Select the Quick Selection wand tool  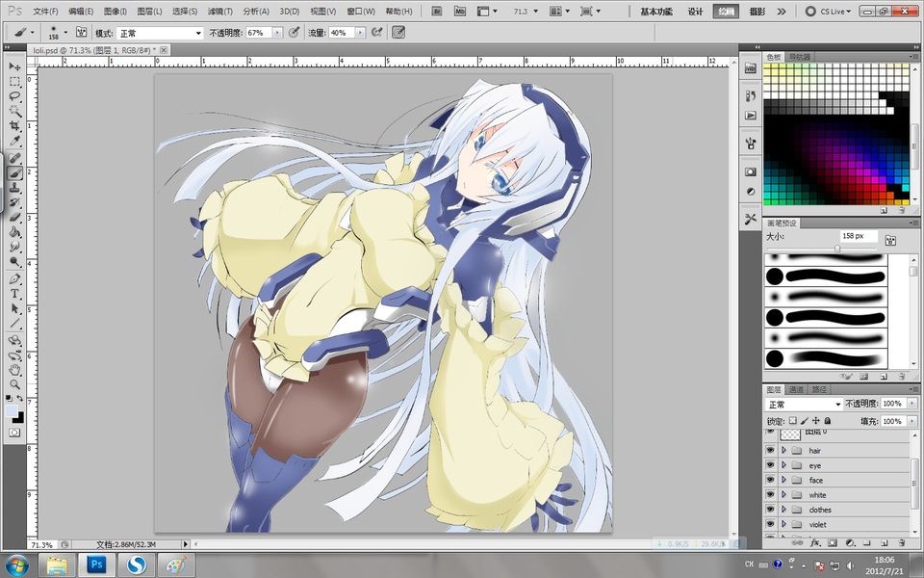(x=14, y=111)
